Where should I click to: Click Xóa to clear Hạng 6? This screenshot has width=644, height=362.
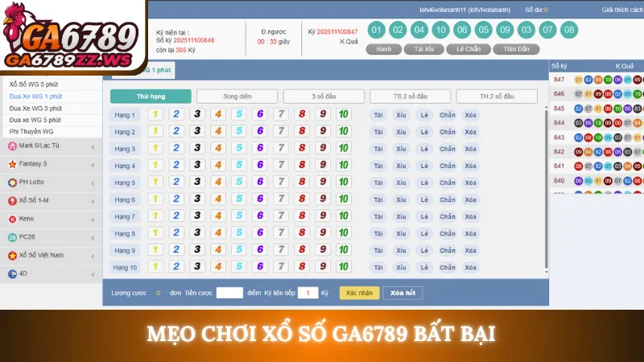coord(471,200)
